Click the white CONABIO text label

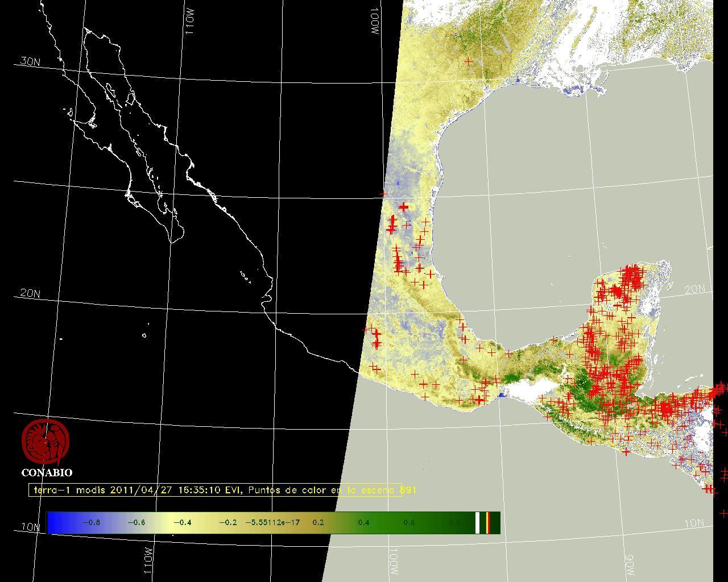pyautogui.click(x=47, y=472)
